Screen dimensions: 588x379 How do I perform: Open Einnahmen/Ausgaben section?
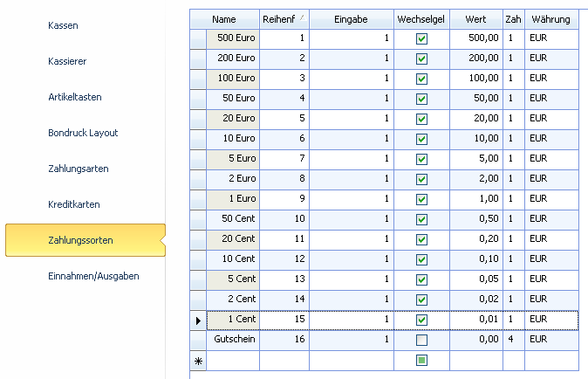point(93,276)
